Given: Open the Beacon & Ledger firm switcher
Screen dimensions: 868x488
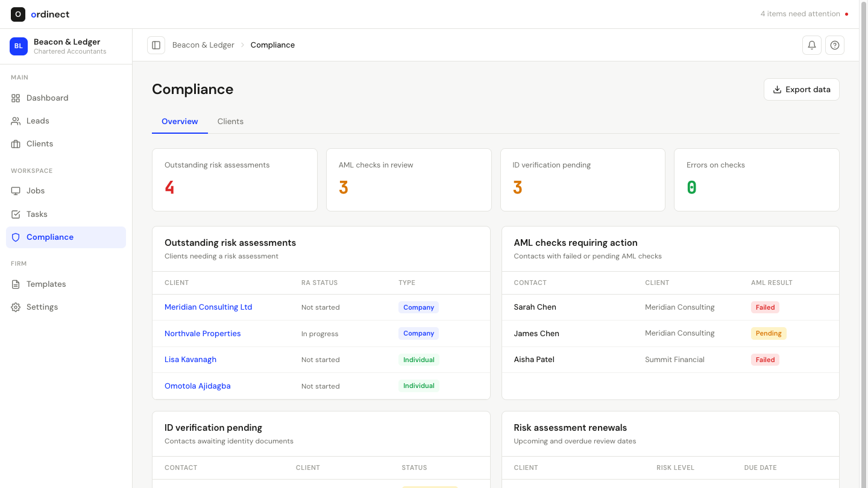Looking at the screenshot, I should (66, 46).
